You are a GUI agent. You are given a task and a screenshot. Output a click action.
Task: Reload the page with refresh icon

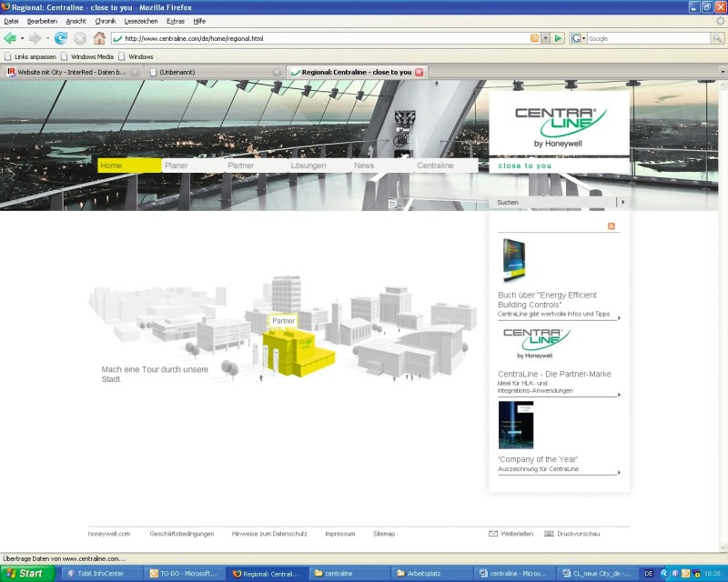61,38
